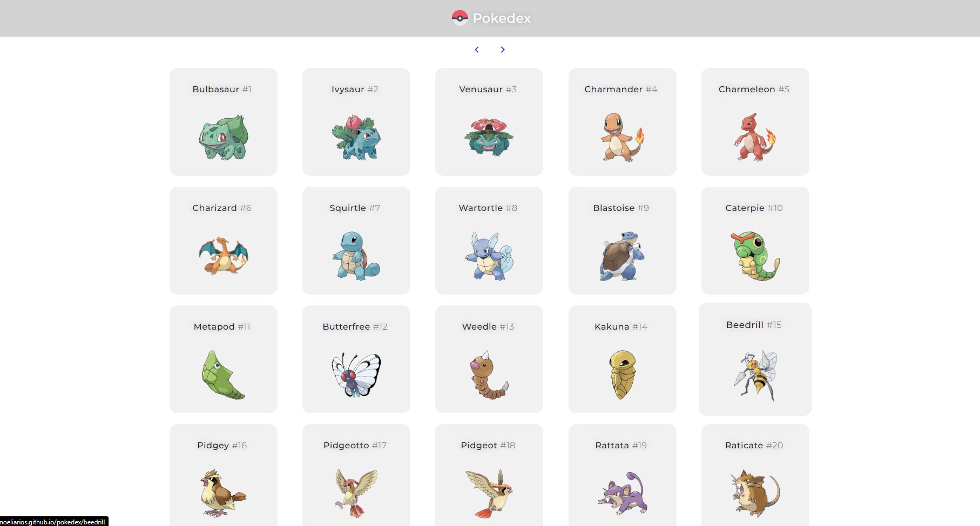Click the Pokedex title in the header
980x526 pixels.
coord(501,18)
